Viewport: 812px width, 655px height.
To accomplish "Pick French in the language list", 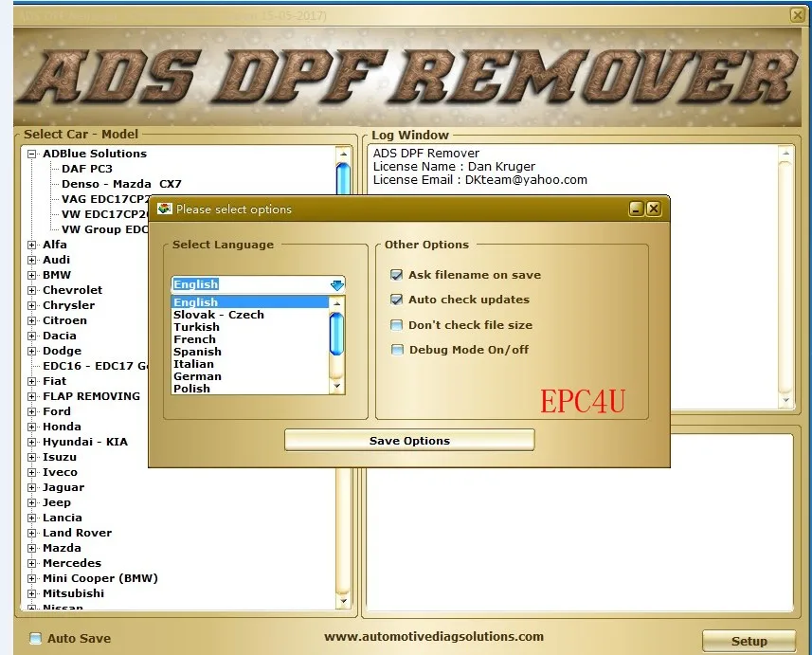I will pos(249,339).
